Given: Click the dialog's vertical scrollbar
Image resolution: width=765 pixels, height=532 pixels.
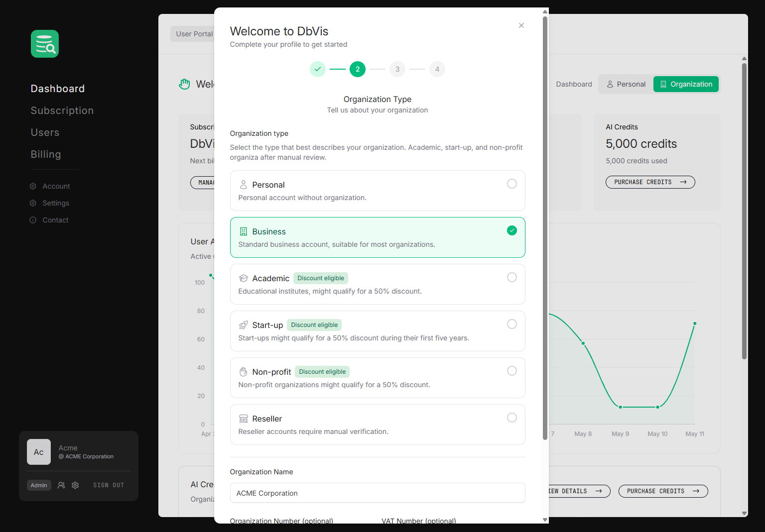Looking at the screenshot, I should 545,227.
